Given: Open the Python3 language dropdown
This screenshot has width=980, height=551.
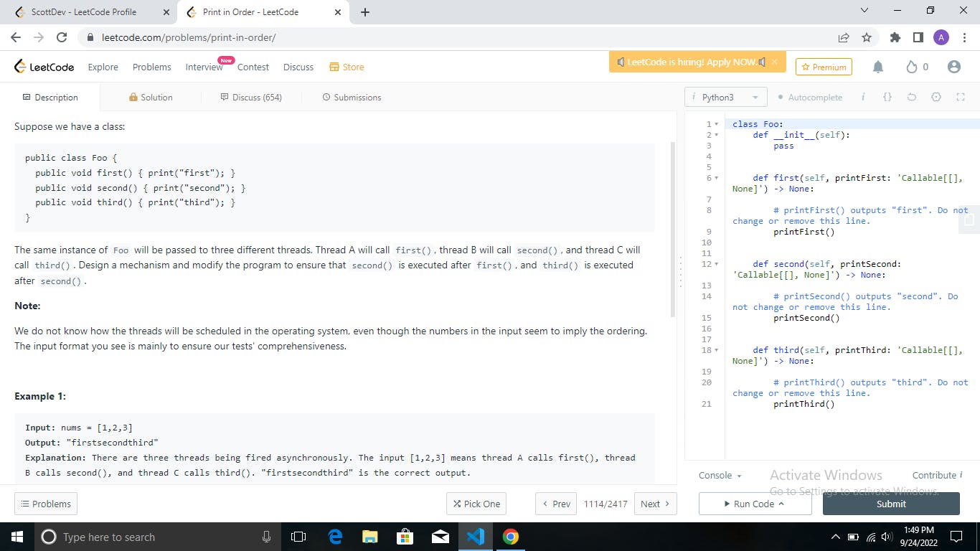Looking at the screenshot, I should [725, 97].
